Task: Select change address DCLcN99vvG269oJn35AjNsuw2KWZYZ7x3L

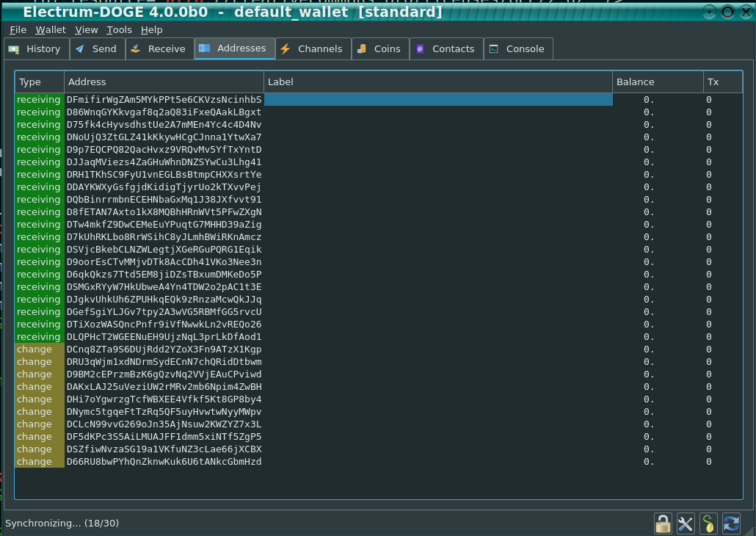Action: [x=164, y=424]
